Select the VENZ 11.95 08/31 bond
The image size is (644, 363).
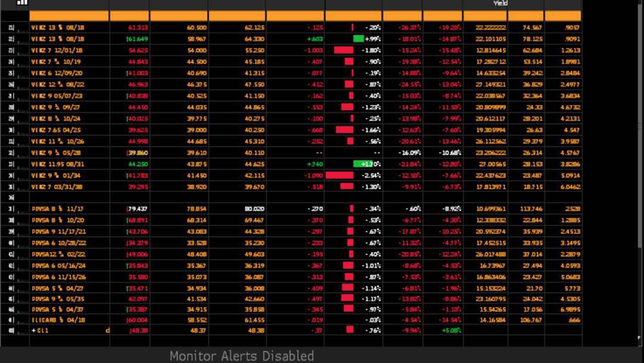pyautogui.click(x=57, y=164)
